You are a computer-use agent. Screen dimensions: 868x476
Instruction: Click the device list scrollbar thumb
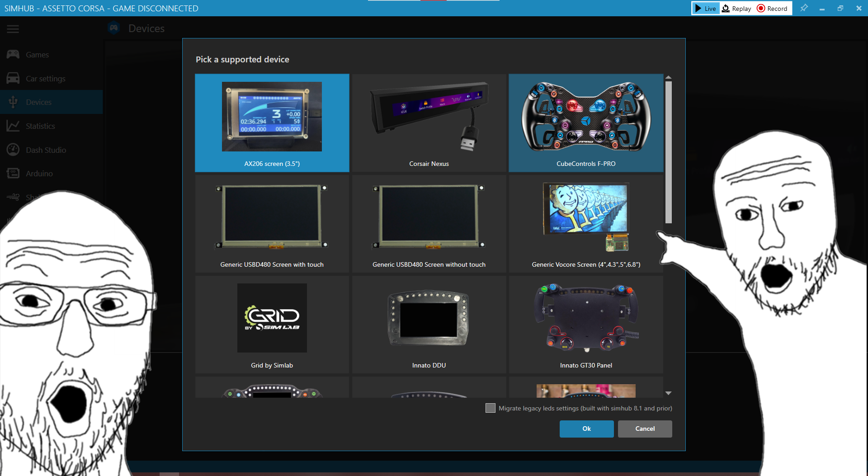point(668,152)
